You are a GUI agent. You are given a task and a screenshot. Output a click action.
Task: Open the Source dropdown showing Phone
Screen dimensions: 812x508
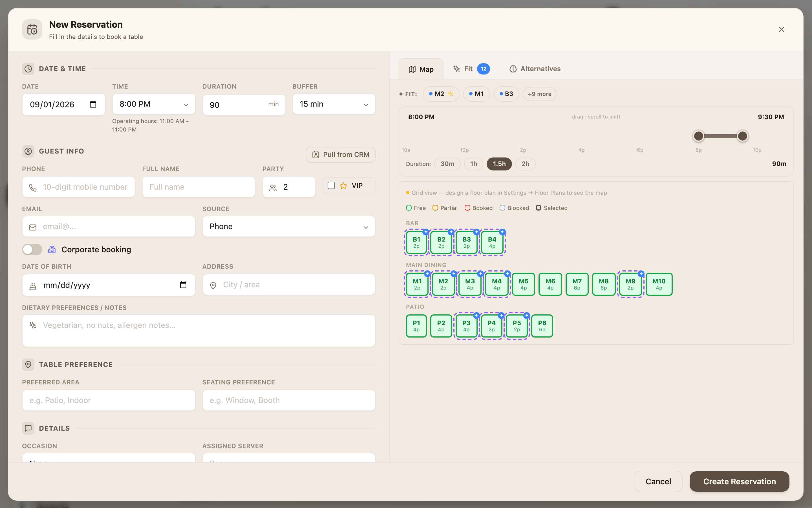289,226
